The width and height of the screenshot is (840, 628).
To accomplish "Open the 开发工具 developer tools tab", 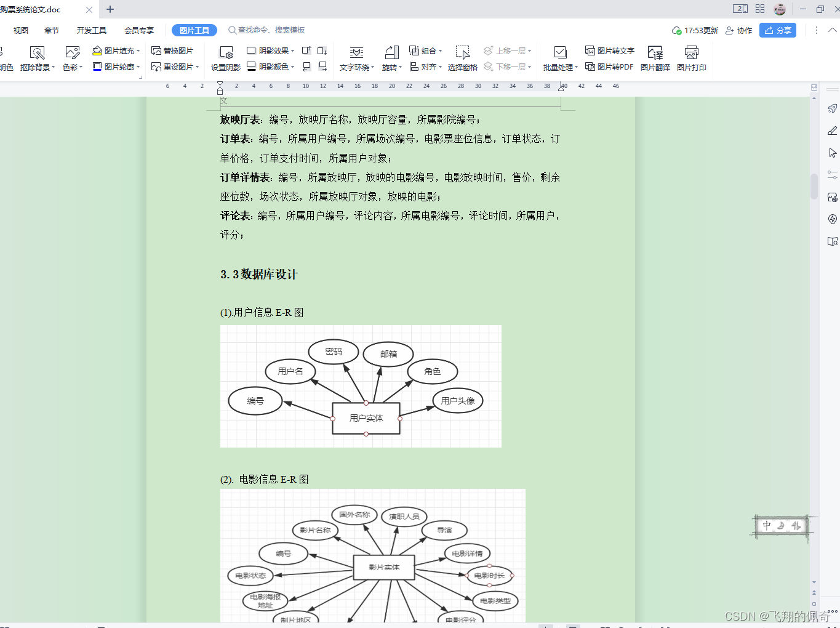I will 92,30.
